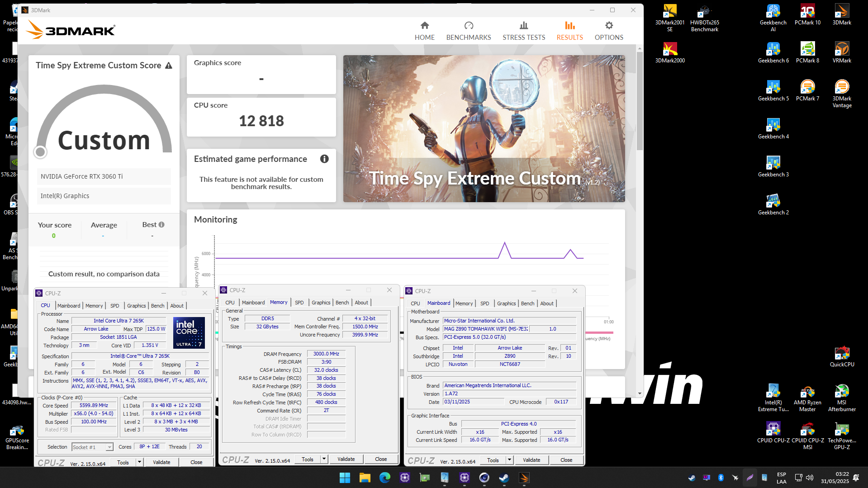Open Steam from taskbar
Image resolution: width=868 pixels, height=488 pixels.
tap(504, 478)
